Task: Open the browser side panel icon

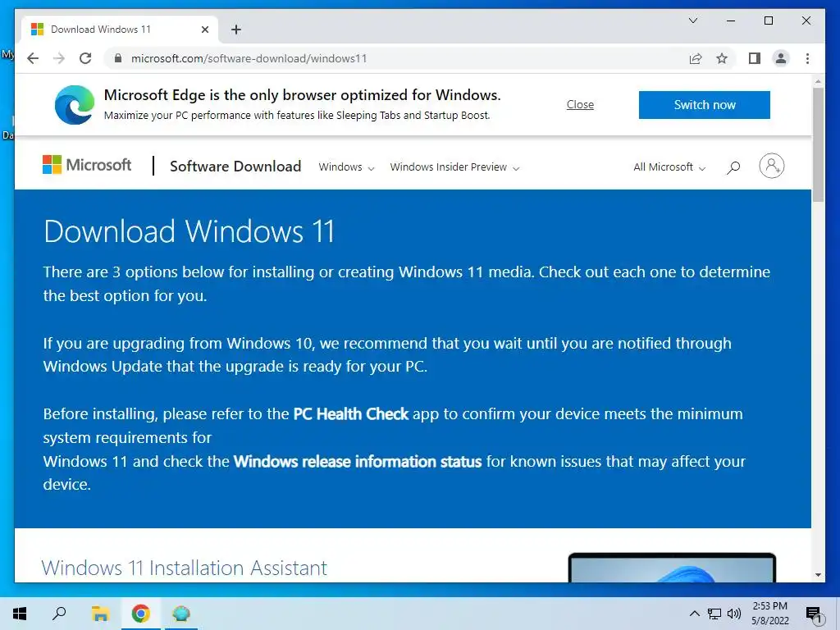Action: click(755, 58)
